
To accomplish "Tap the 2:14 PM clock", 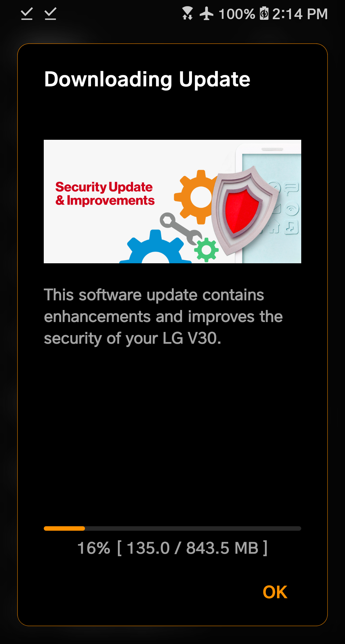I will pos(300,14).
